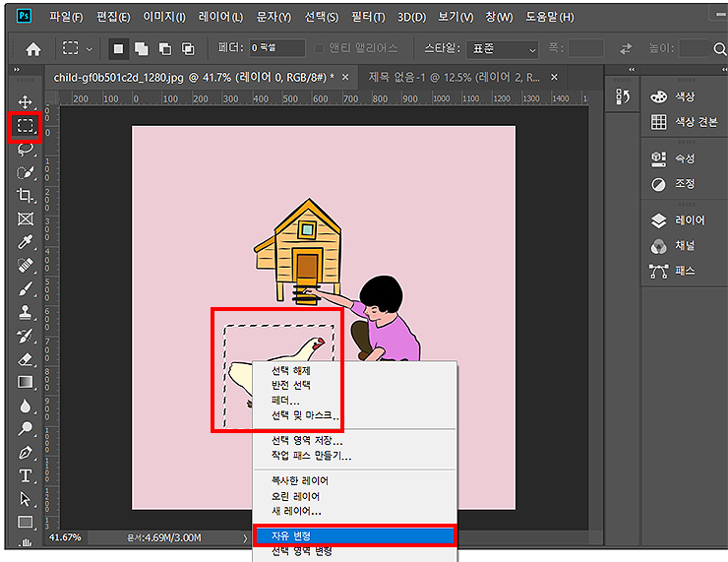Screen dimensions: 728x562
Task: Select the Rectangular Marquee tool in toolbox
Action: click(x=25, y=125)
